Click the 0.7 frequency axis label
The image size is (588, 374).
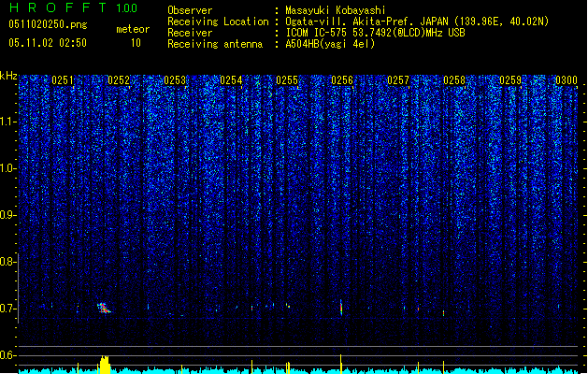tap(8, 309)
